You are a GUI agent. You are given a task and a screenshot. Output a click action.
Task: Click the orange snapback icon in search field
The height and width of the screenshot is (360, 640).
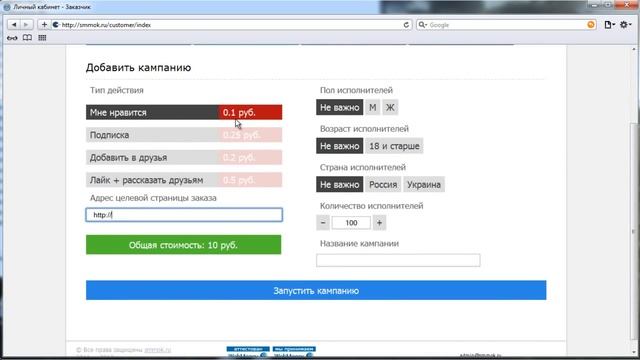[x=591, y=25]
